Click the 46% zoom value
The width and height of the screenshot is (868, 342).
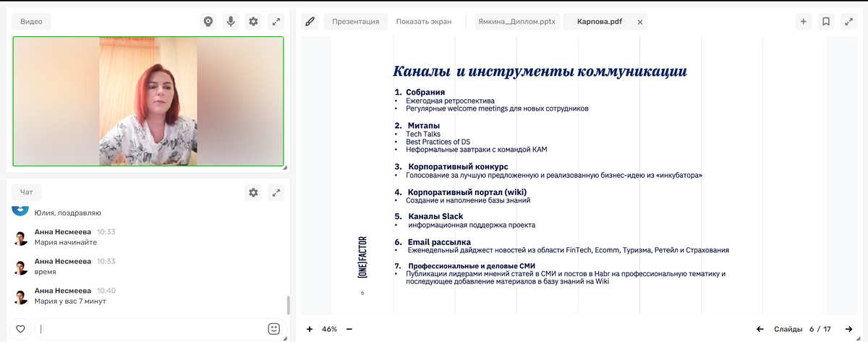pos(330,329)
